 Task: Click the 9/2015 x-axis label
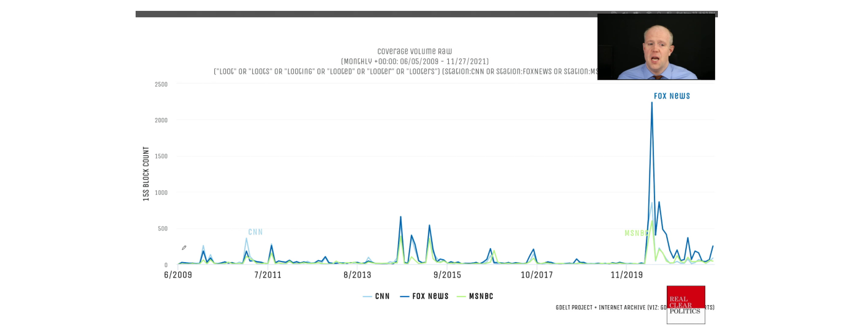[447, 275]
